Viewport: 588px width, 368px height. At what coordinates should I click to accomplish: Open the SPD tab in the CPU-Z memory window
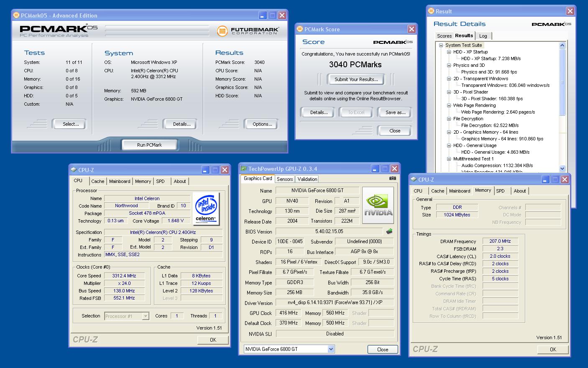pos(500,191)
